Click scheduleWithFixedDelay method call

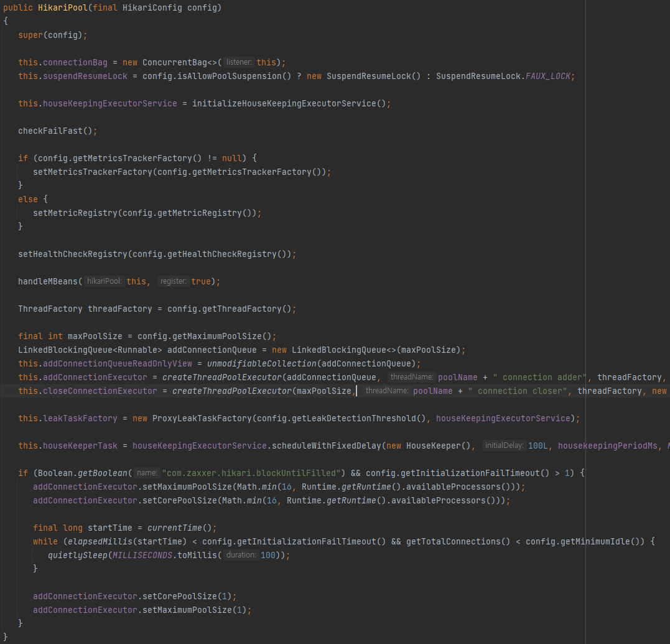coord(326,446)
